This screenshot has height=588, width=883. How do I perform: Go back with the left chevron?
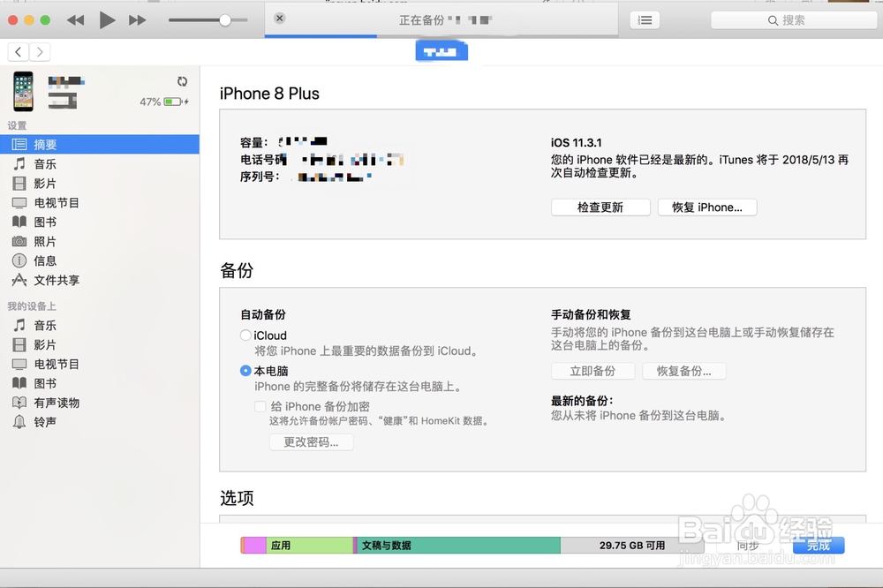(18, 52)
